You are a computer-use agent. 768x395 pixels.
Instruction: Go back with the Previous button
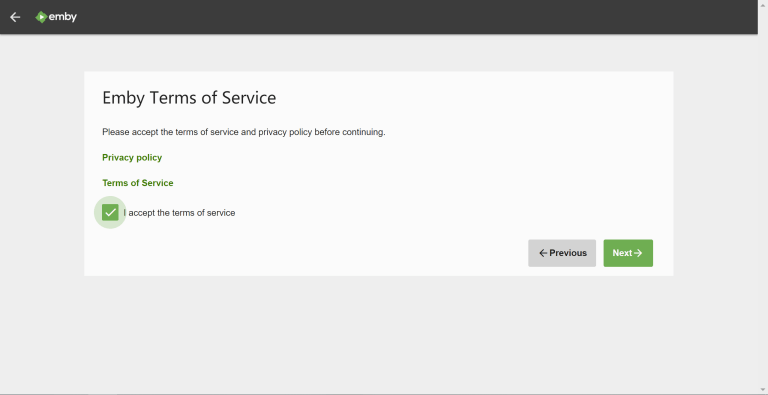(562, 253)
